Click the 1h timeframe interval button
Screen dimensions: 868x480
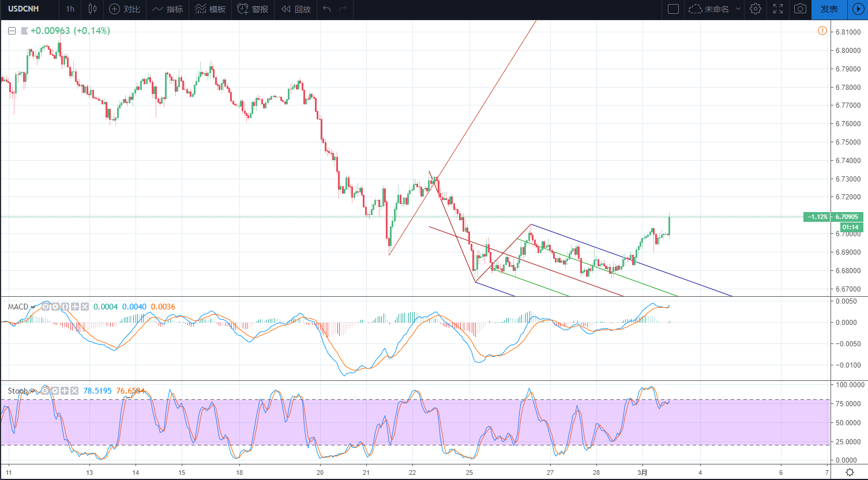point(70,9)
